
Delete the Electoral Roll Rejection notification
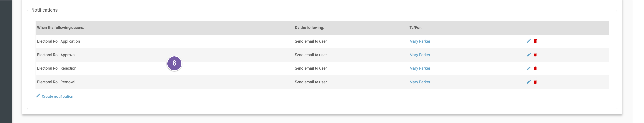tap(535, 68)
